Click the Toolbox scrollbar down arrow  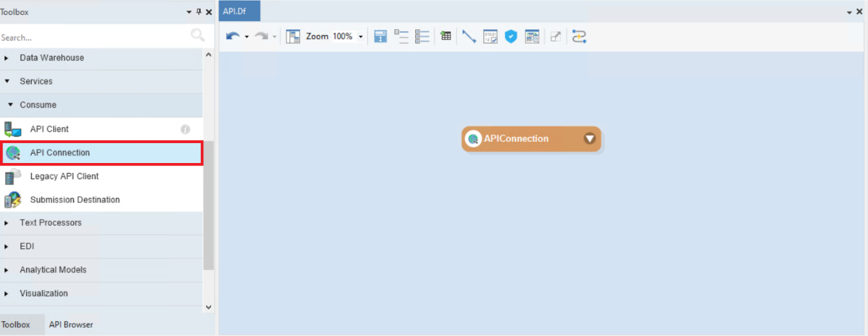(x=208, y=307)
